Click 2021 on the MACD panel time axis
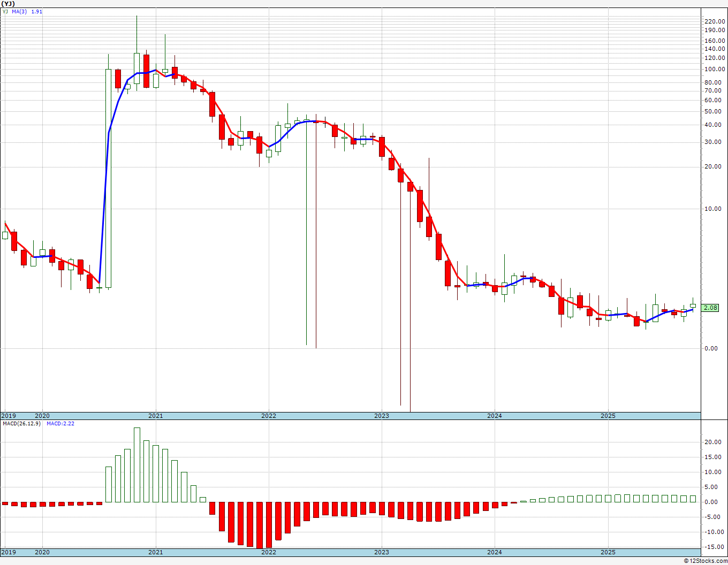Image resolution: width=728 pixels, height=565 pixels. pos(155,552)
